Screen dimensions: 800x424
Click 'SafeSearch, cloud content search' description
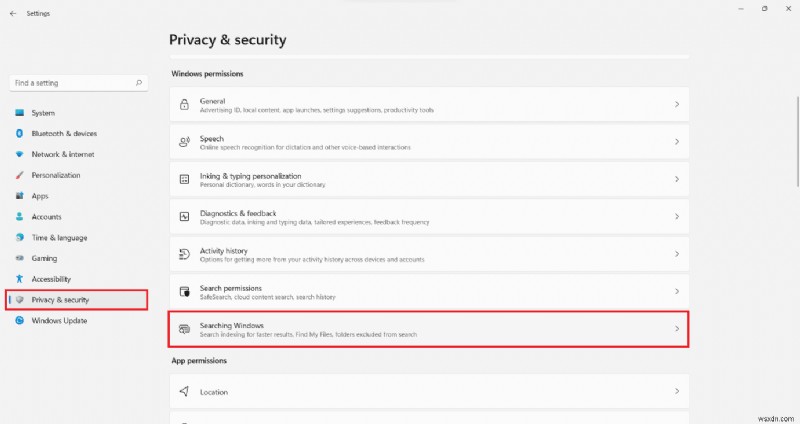tap(267, 297)
